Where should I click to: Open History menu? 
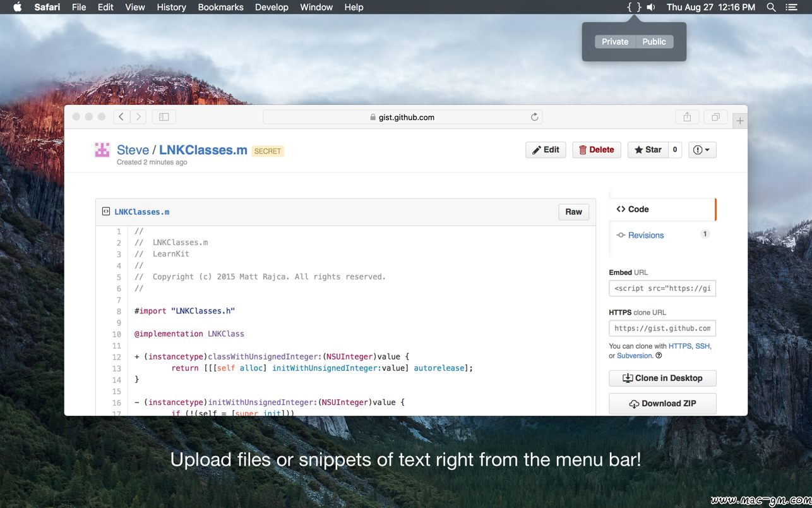click(x=171, y=7)
